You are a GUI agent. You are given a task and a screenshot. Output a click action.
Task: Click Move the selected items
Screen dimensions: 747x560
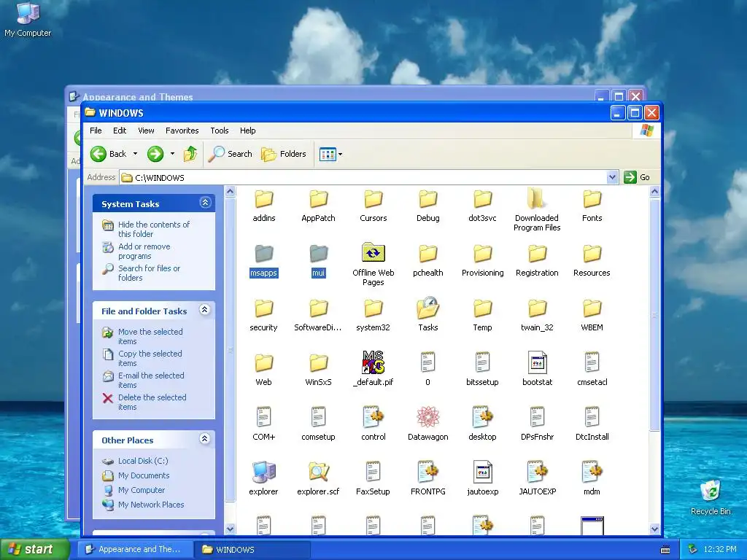(150, 336)
